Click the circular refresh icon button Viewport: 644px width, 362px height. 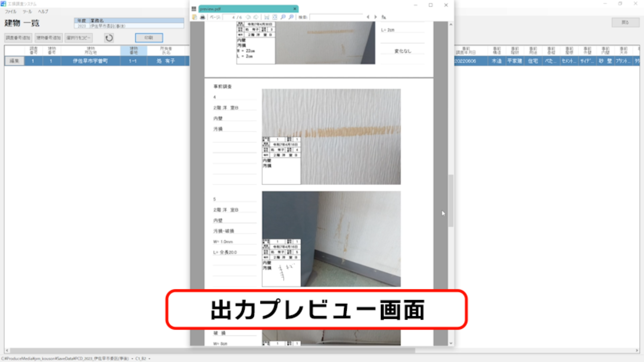(109, 38)
